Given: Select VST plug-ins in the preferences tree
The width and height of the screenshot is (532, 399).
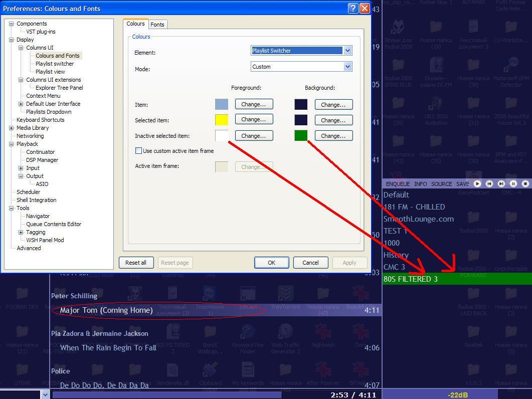Looking at the screenshot, I should click(41, 32).
